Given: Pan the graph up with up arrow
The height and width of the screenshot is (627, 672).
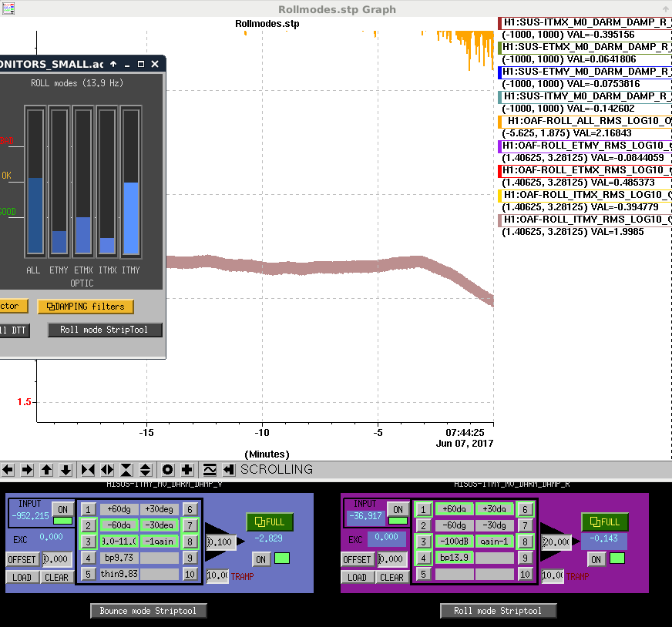Looking at the screenshot, I should pos(46,470).
